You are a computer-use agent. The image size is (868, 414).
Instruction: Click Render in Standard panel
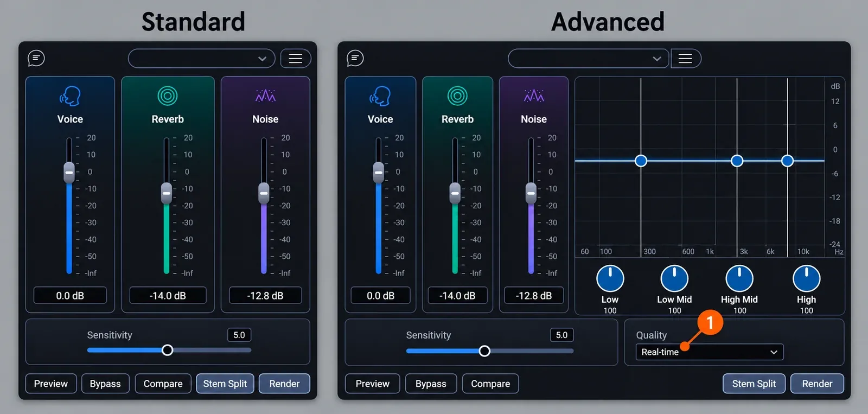click(x=284, y=384)
